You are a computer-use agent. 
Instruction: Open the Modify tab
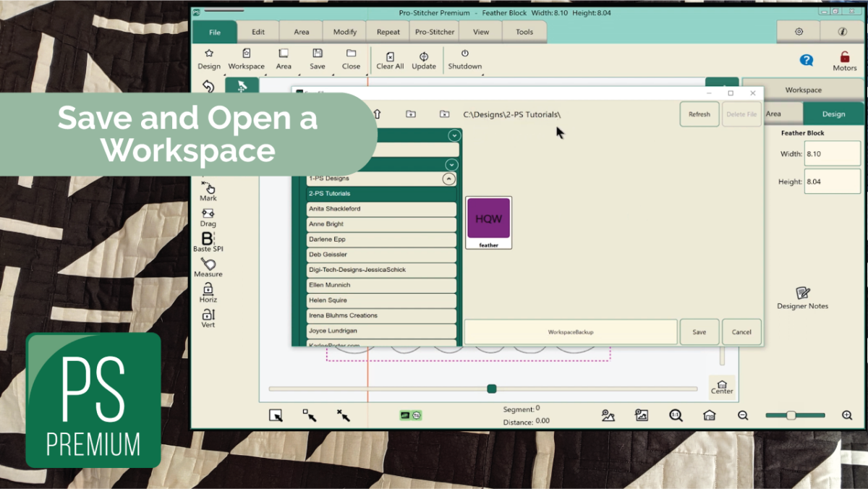point(344,32)
